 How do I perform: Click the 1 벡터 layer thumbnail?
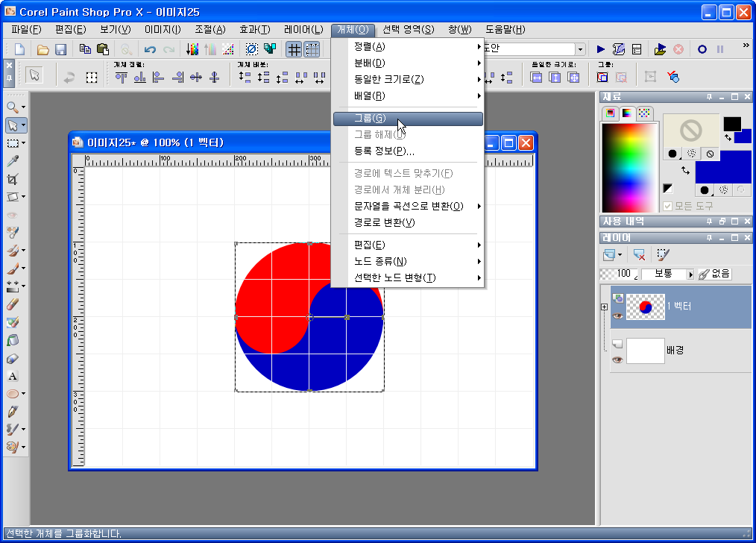[646, 307]
